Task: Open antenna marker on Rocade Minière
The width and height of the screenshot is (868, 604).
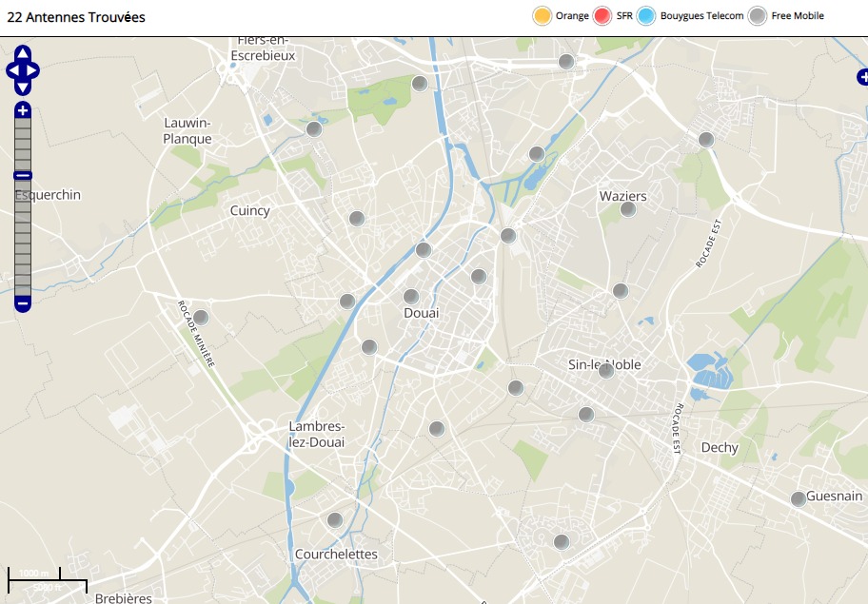Action: click(201, 318)
